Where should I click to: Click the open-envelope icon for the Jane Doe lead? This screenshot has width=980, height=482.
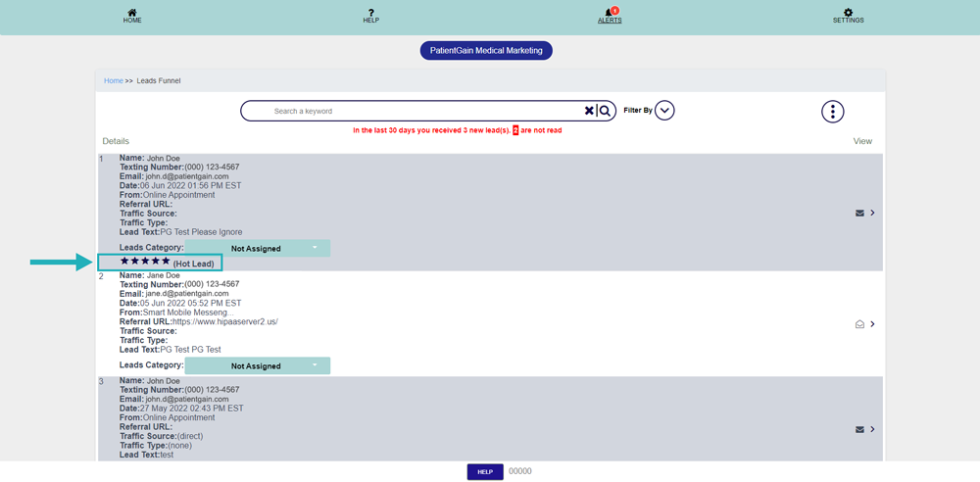(859, 324)
